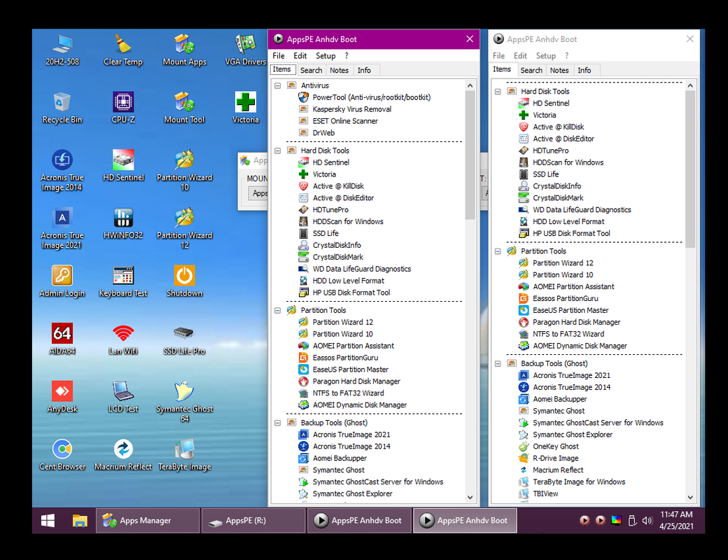Launch EaseUS Partition Master in left window
Screen dimensions: 728x560
[351, 370]
